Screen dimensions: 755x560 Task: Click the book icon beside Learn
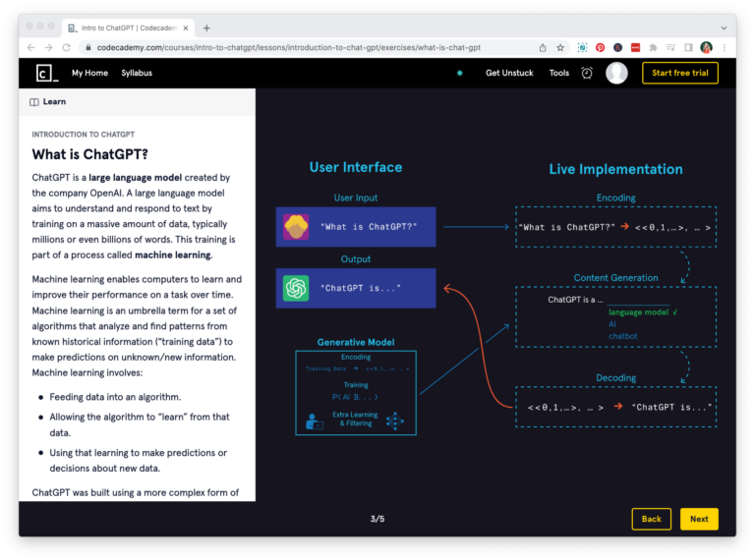pos(34,101)
